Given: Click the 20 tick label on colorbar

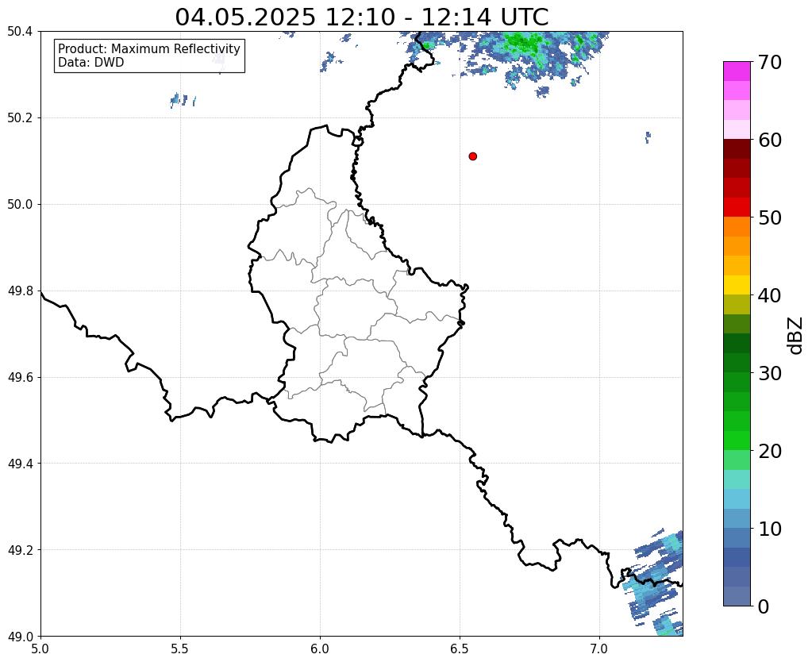Looking at the screenshot, I should pos(770,451).
